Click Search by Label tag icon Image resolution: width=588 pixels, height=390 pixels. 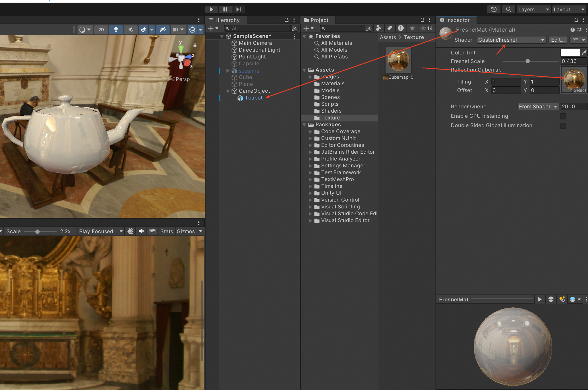coord(390,28)
